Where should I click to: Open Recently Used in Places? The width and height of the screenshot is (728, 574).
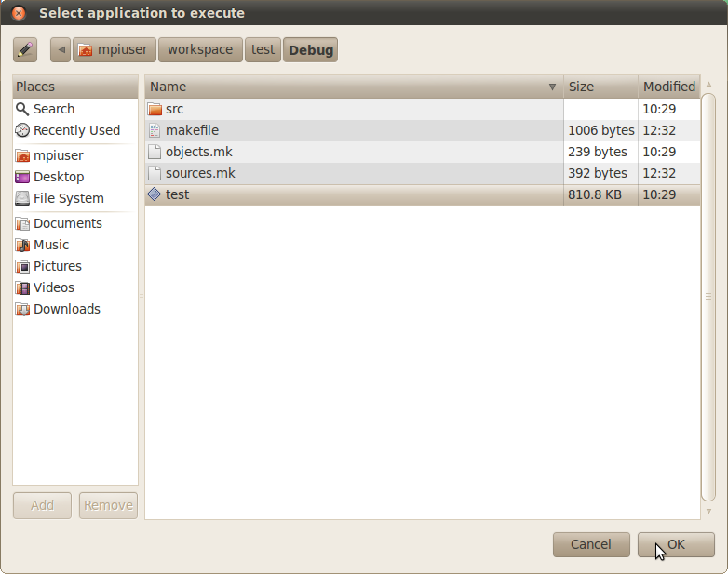[x=75, y=130]
